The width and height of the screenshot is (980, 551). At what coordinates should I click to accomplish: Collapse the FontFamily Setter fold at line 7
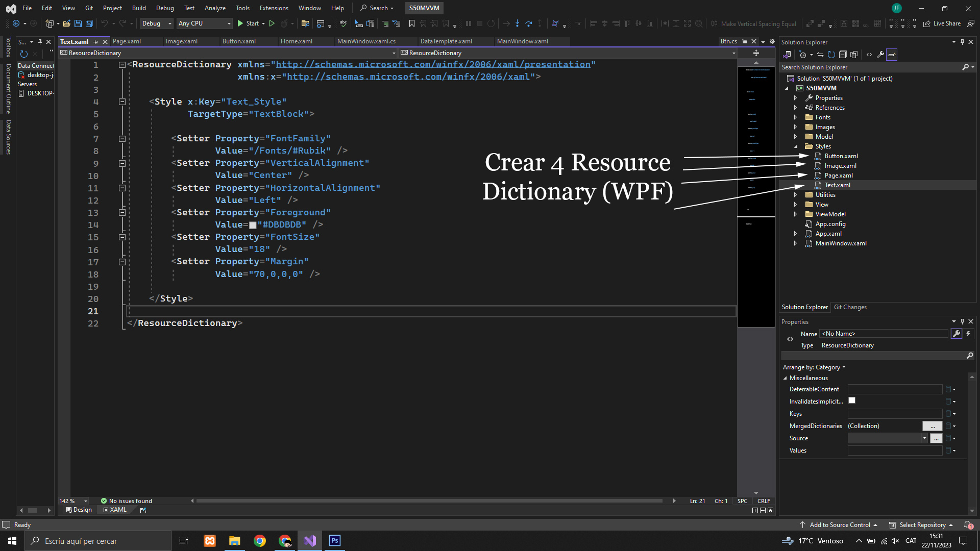coord(122,139)
